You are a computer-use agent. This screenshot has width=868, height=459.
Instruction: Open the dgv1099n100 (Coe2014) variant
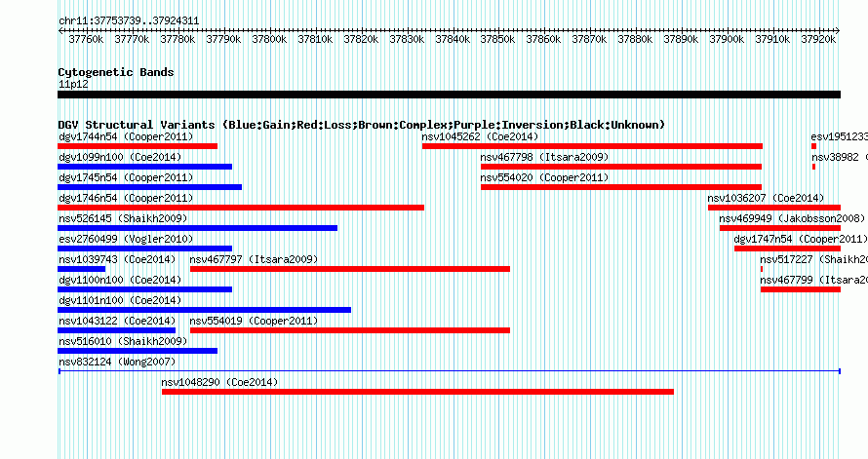[x=120, y=157]
